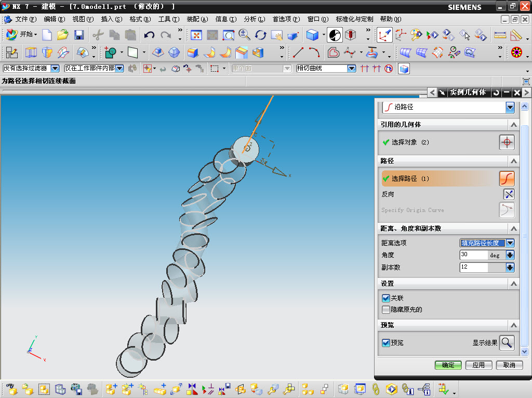Click the shaded cube rendering style icon
The width and height of the screenshot is (532, 398).
pos(312,35)
